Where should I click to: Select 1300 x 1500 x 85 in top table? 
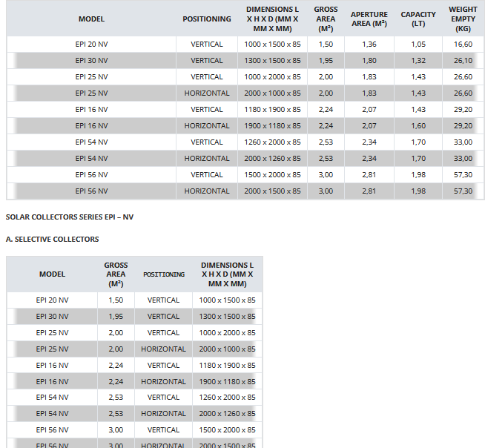tap(272, 61)
